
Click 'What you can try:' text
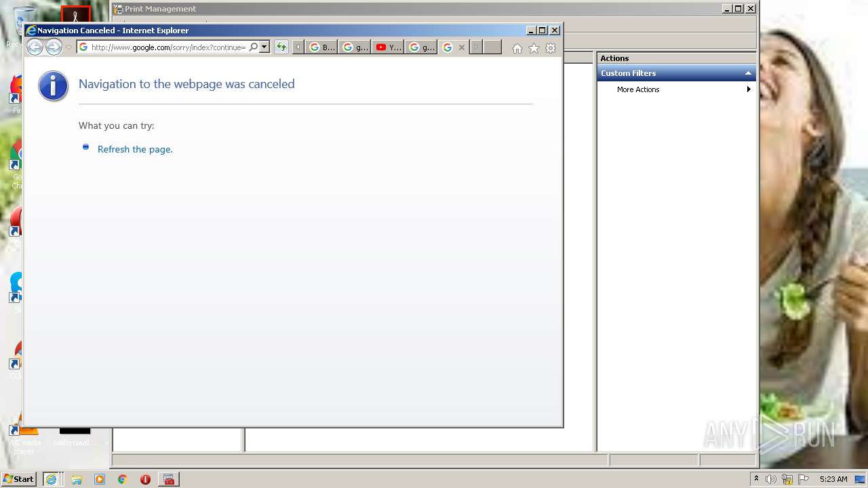116,125
